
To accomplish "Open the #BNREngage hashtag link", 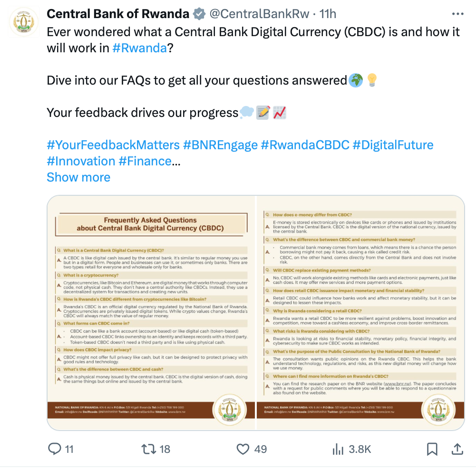I will coord(220,145).
